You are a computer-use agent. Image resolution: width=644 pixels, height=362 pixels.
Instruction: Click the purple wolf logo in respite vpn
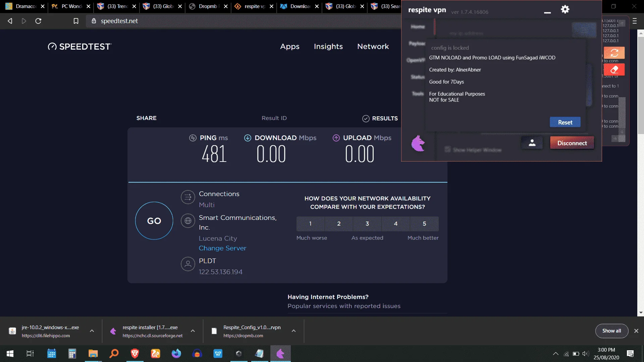(418, 143)
